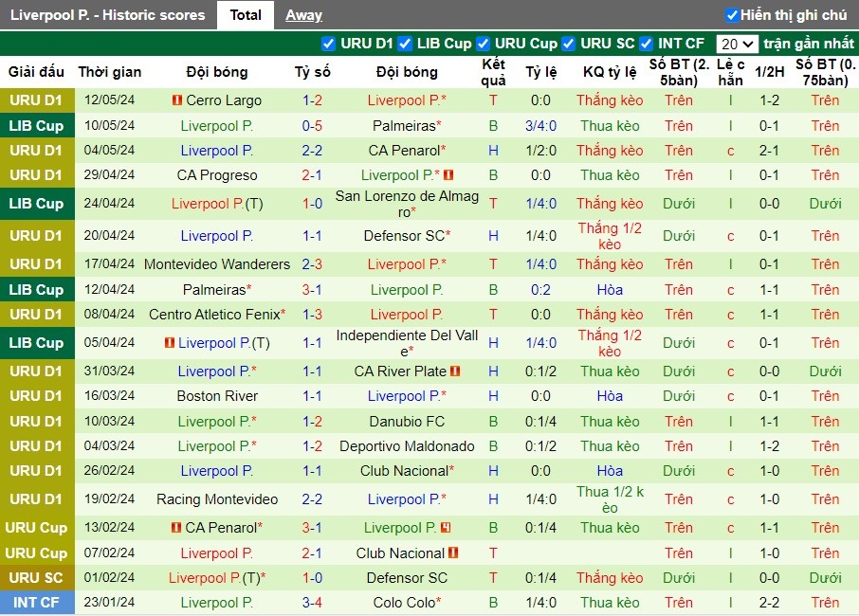Uncheck the URU Cup filter checkbox

click(x=483, y=44)
